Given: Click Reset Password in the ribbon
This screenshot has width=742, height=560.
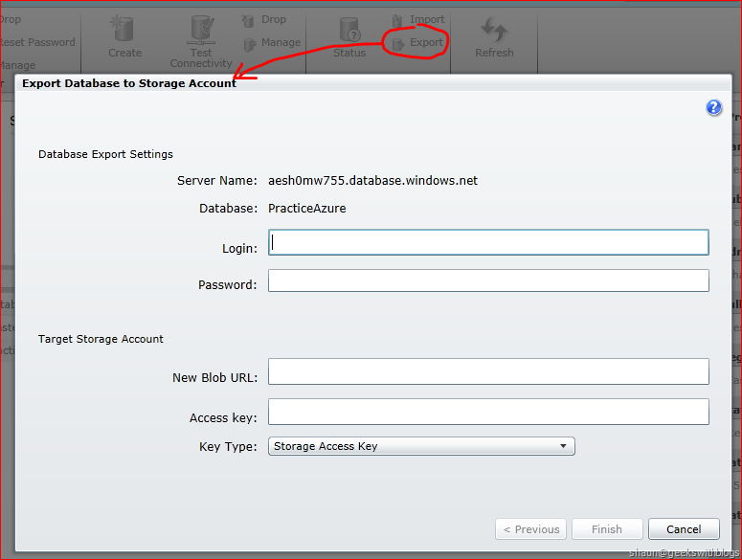Looking at the screenshot, I should pyautogui.click(x=37, y=42).
